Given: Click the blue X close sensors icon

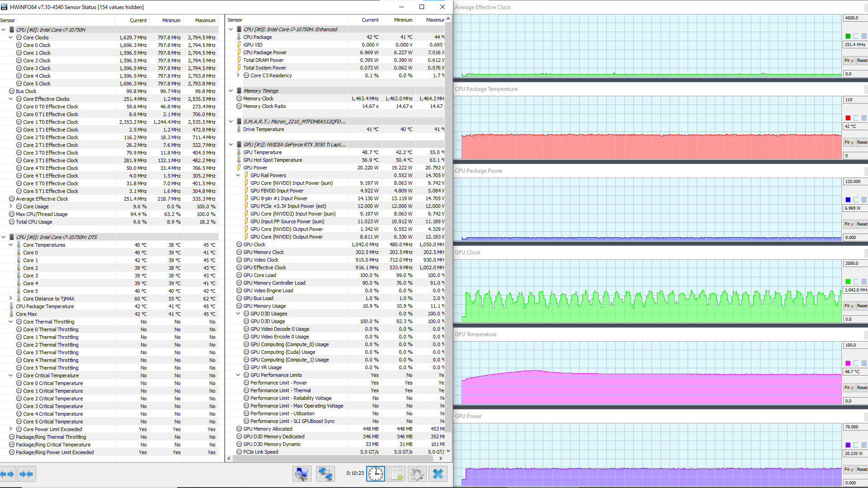Looking at the screenshot, I should click(x=438, y=474).
